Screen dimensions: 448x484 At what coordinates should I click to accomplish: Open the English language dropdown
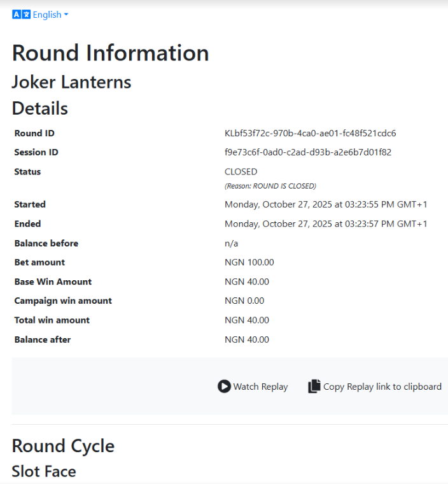click(x=46, y=15)
